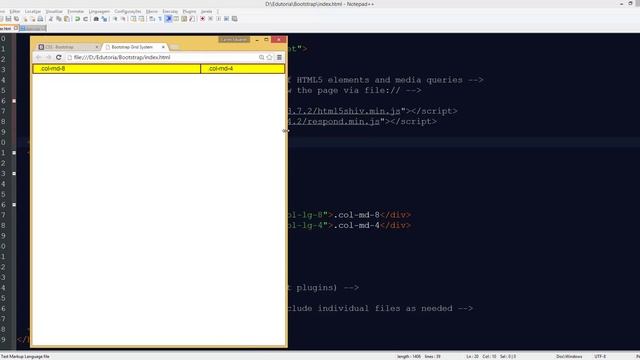The image size is (640, 360).
Task: Toggle the highlighted Indent Guide icon
Action: click(x=168, y=19)
